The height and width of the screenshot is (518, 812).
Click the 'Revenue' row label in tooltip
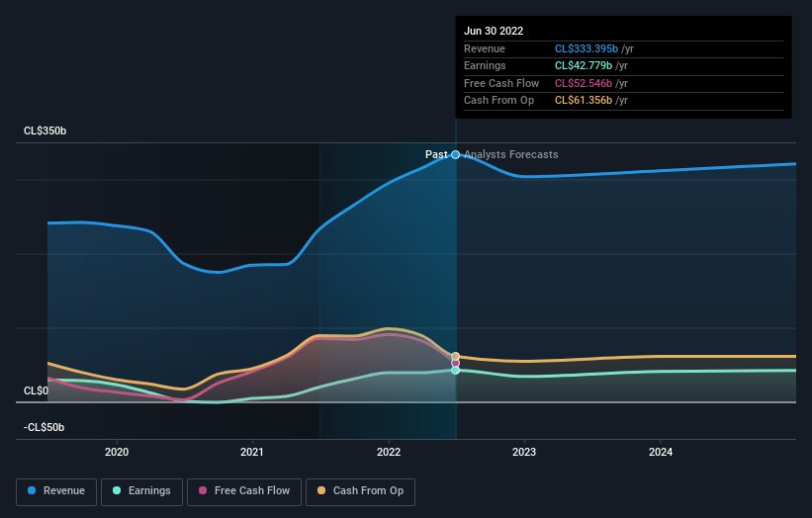pos(485,48)
